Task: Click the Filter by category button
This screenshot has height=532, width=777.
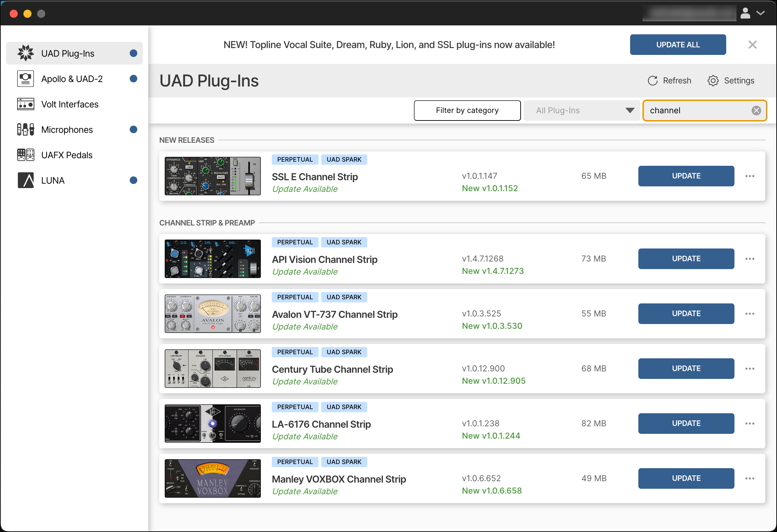Action: 467,111
